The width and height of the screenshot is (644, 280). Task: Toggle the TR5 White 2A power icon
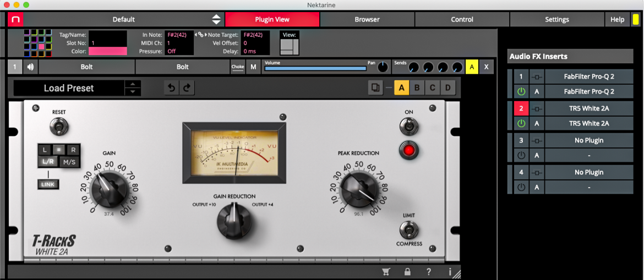521,124
